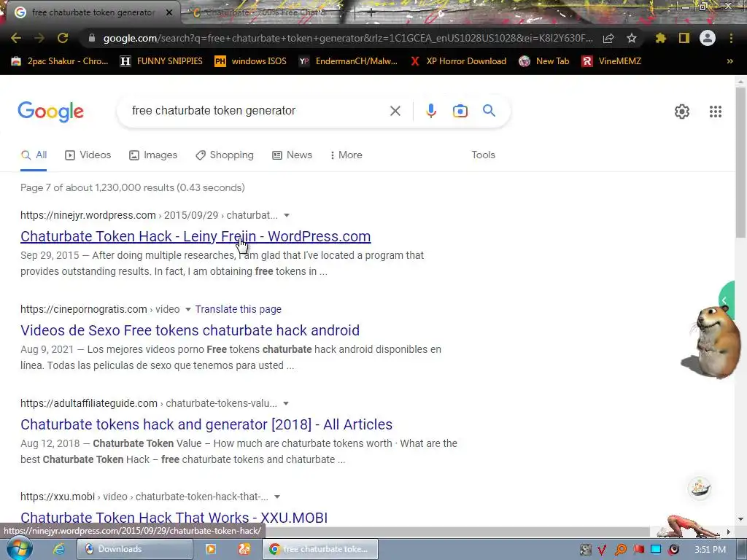Screen dimensions: 747x560
Task: Close the free chaturbate token generator tab
Action: pos(169,13)
